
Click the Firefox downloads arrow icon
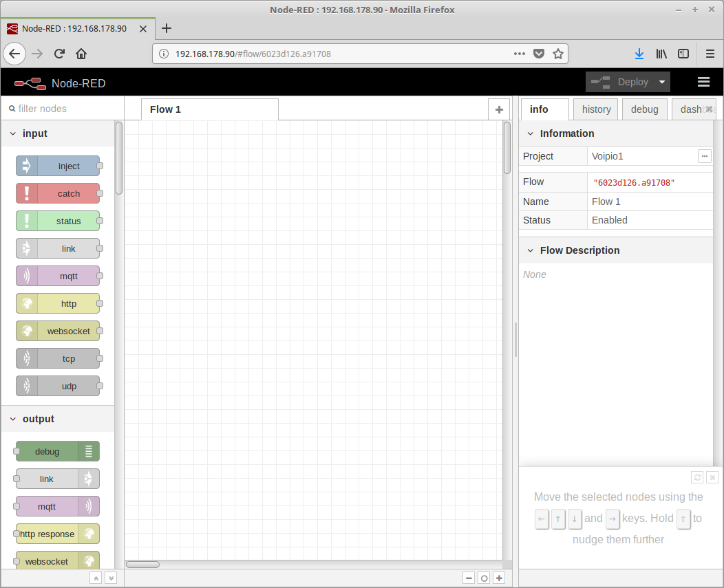[639, 54]
